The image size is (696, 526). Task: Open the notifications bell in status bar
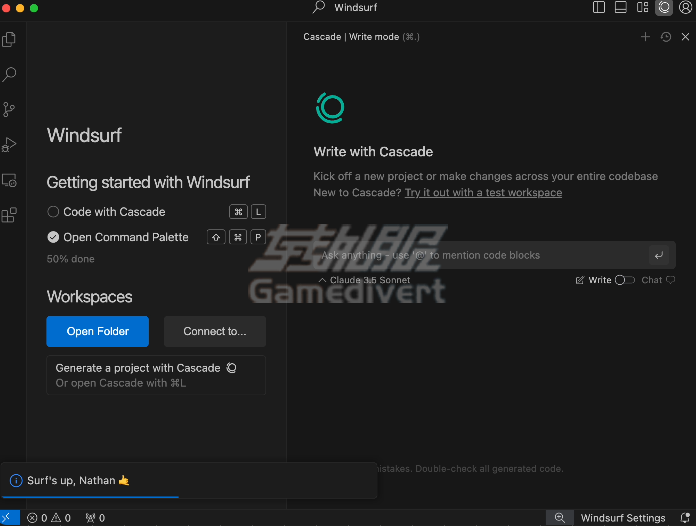[x=685, y=518]
